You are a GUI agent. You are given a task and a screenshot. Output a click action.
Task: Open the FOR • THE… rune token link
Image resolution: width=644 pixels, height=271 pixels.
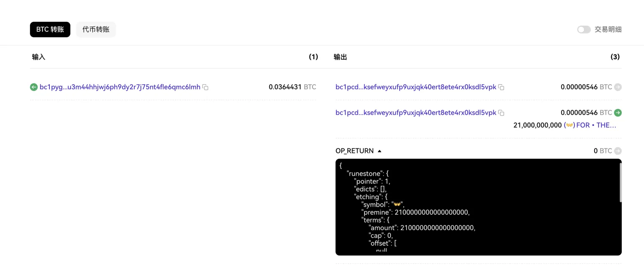point(596,125)
